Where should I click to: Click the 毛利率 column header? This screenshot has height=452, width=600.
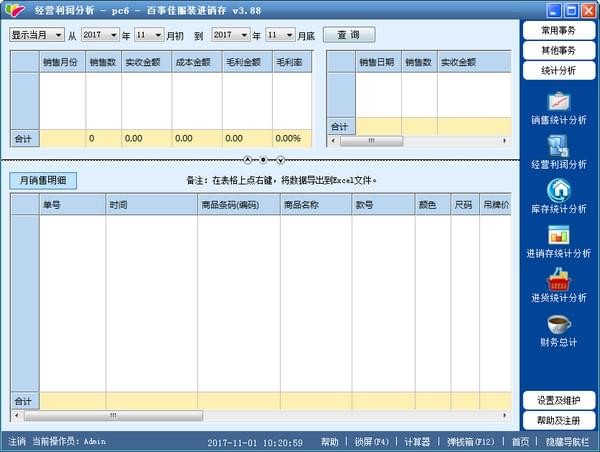(x=291, y=62)
